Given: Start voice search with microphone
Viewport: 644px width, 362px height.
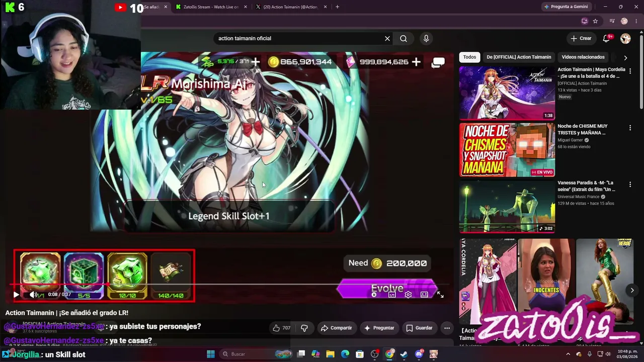Looking at the screenshot, I should click(x=426, y=38).
